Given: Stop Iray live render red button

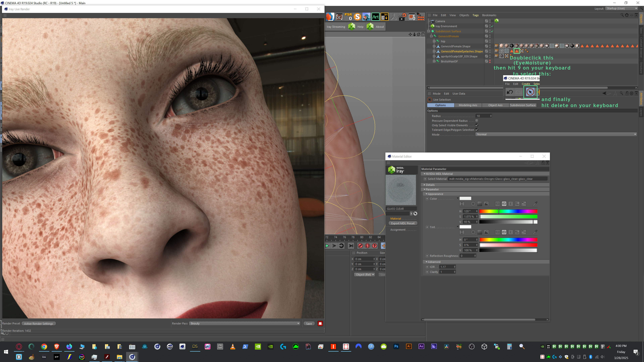Looking at the screenshot, I should point(320,323).
